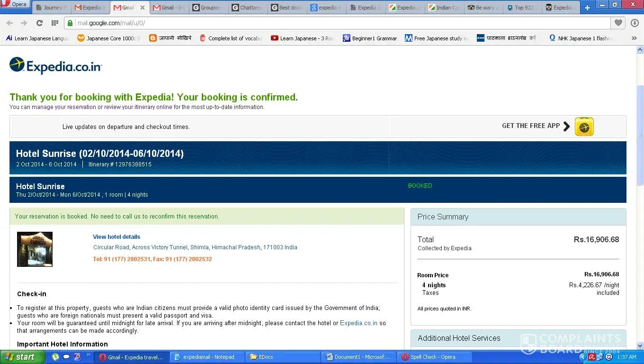
Task: Switch to the Chattarpur tab
Action: [248, 8]
